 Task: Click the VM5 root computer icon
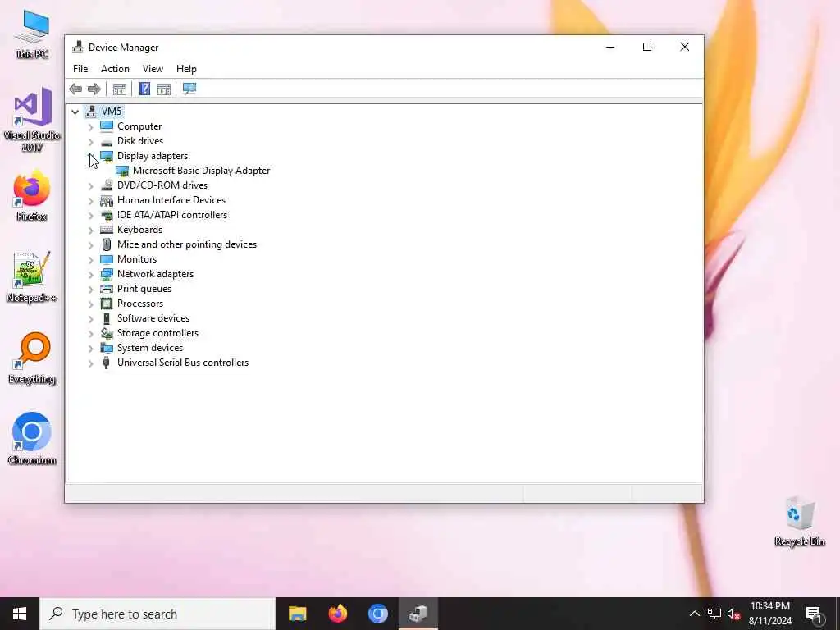(x=91, y=112)
